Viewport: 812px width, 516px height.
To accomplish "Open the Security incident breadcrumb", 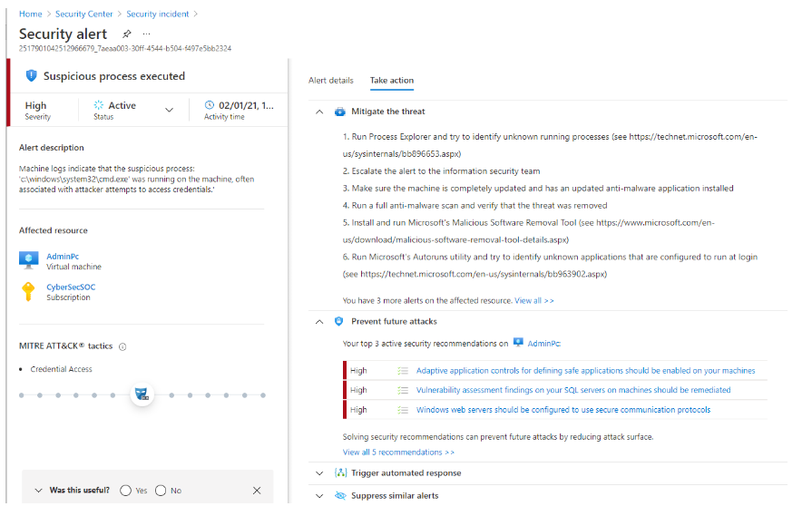I will (158, 14).
